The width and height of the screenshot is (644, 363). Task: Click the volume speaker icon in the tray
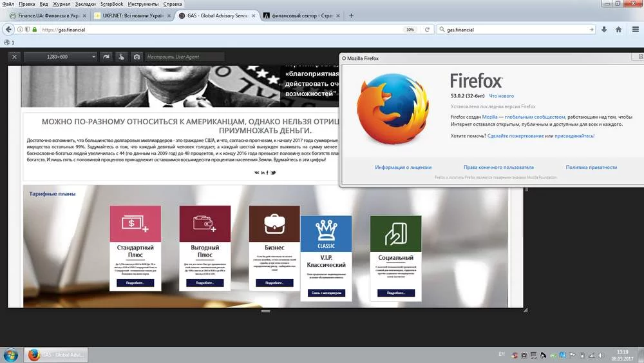pos(601,355)
